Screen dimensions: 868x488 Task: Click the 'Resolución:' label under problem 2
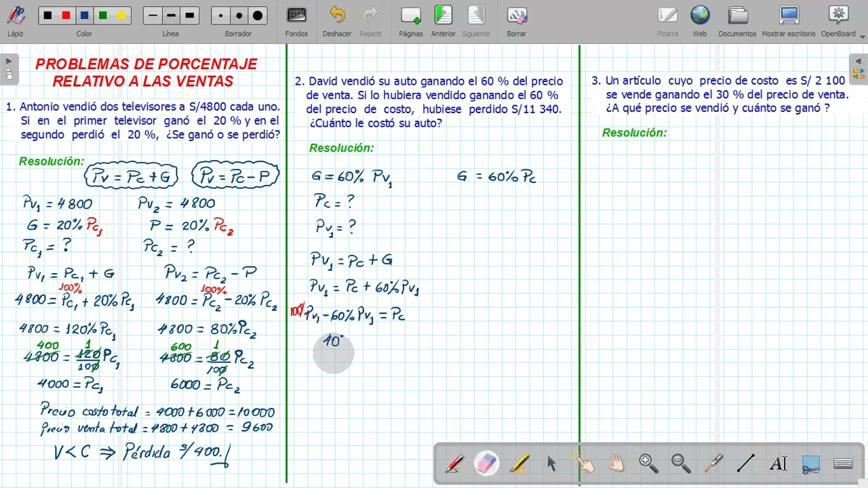pyautogui.click(x=342, y=148)
